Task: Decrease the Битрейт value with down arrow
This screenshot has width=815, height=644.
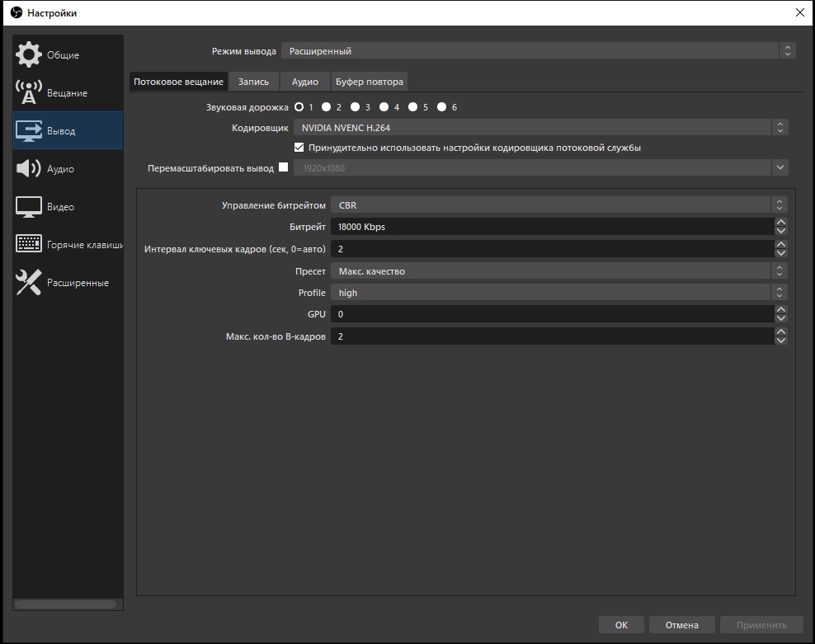Action: click(x=780, y=231)
